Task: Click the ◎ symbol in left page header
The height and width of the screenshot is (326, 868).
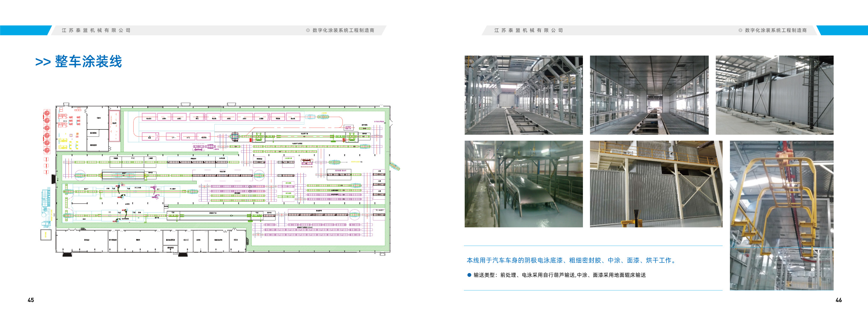Action: coord(308,30)
